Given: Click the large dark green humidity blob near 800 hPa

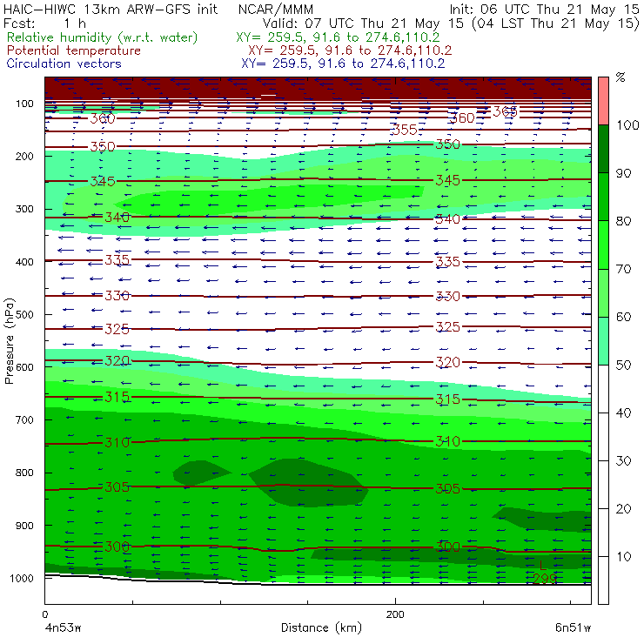Looking at the screenshot, I should click(x=309, y=483).
